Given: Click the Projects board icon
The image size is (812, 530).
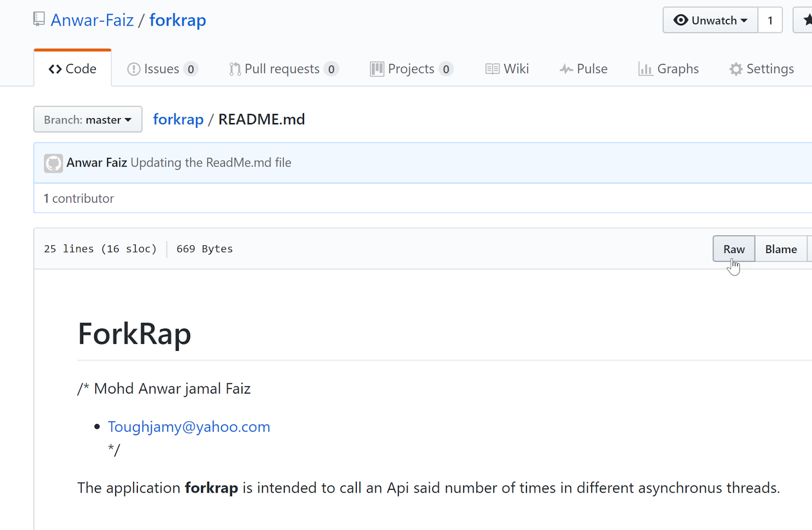Looking at the screenshot, I should 376,68.
